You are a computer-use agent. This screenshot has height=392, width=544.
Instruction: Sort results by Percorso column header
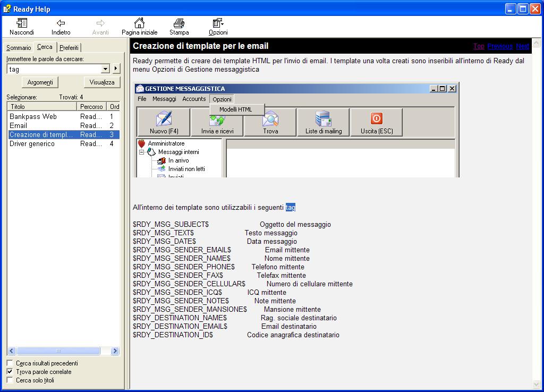pyautogui.click(x=91, y=107)
